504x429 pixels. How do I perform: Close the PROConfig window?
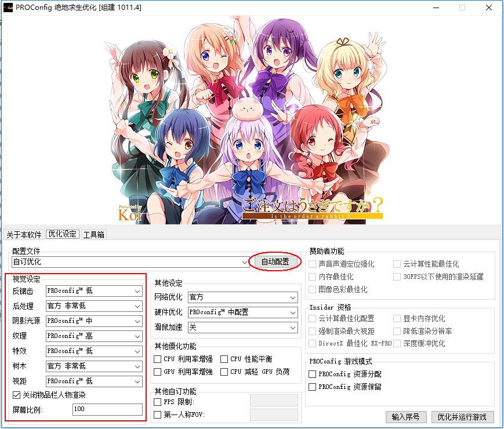tap(489, 8)
